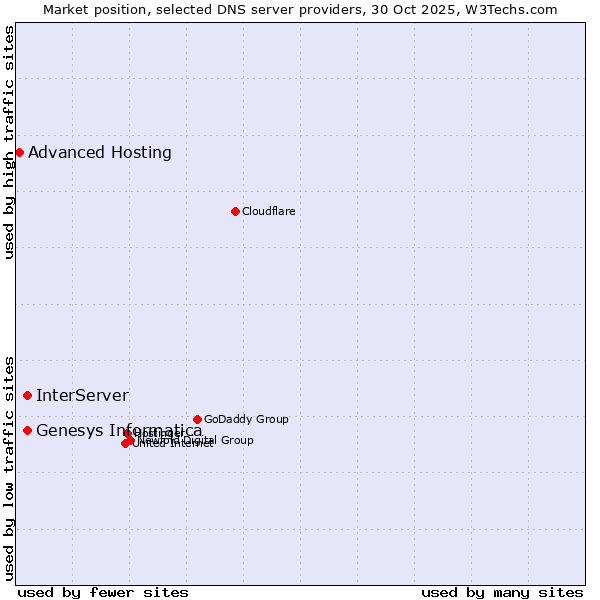The width and height of the screenshot is (600, 600).
Task: Click the chart title mentioning W3Techs.com
Action: (300, 9)
